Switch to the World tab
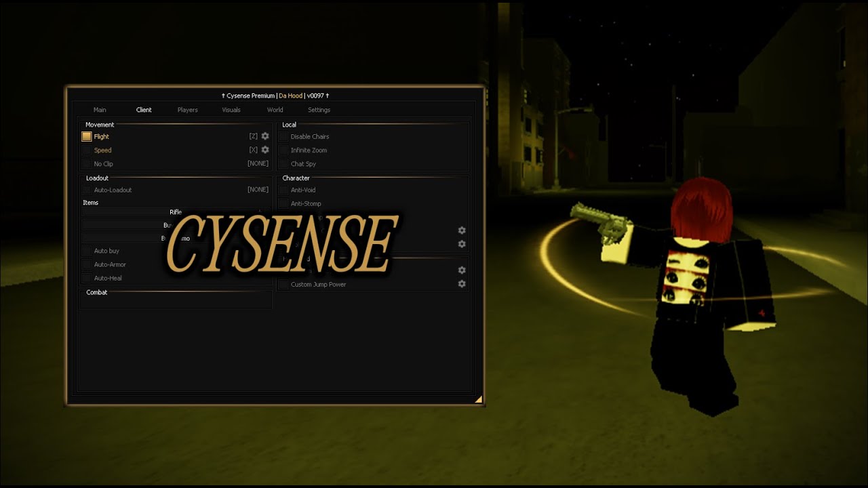This screenshot has height=488, width=868. pyautogui.click(x=275, y=110)
